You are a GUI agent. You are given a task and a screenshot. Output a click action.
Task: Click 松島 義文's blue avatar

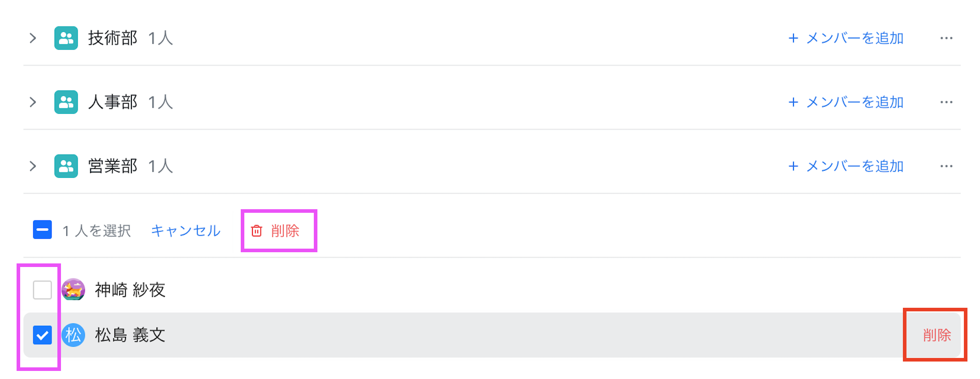[73, 335]
